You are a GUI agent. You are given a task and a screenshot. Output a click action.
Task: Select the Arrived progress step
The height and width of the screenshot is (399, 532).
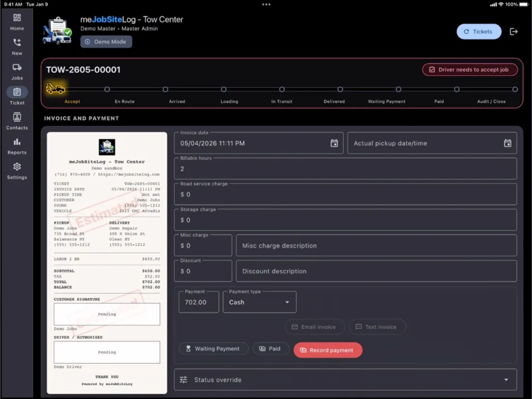pyautogui.click(x=165, y=89)
